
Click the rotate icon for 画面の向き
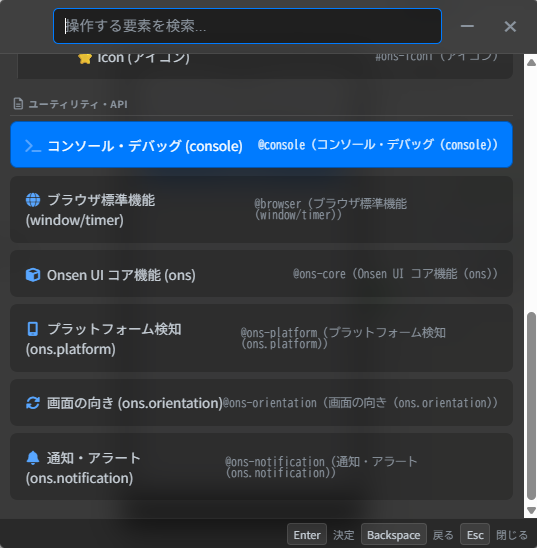(33, 403)
